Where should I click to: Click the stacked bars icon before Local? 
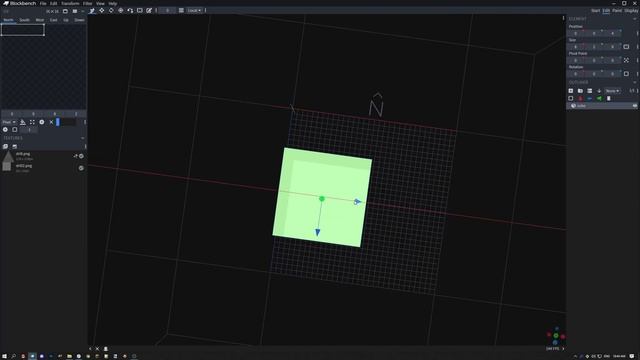click(181, 11)
